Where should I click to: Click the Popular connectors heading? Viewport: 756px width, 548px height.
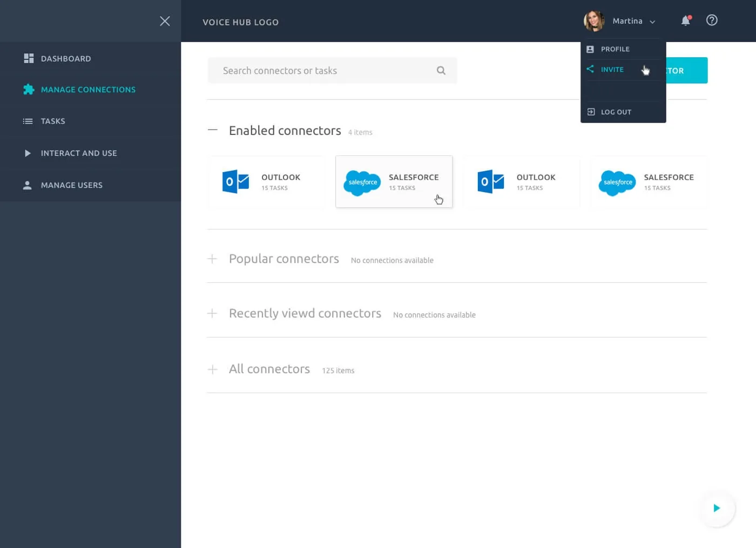point(284,259)
